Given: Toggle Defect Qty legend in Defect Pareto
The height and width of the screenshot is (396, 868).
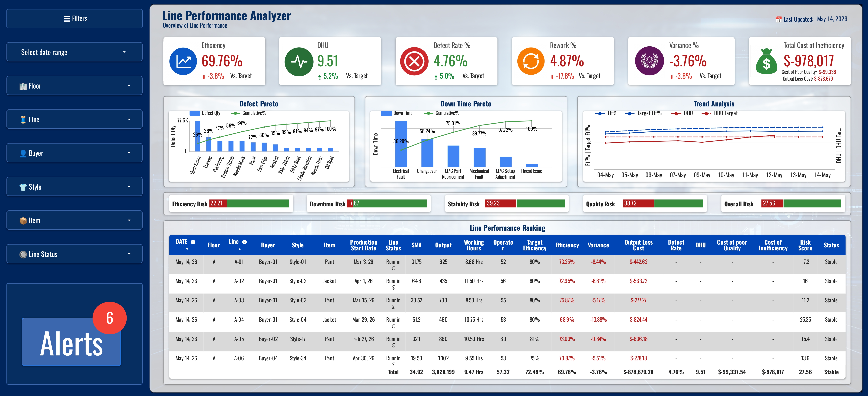Looking at the screenshot, I should coord(205,113).
